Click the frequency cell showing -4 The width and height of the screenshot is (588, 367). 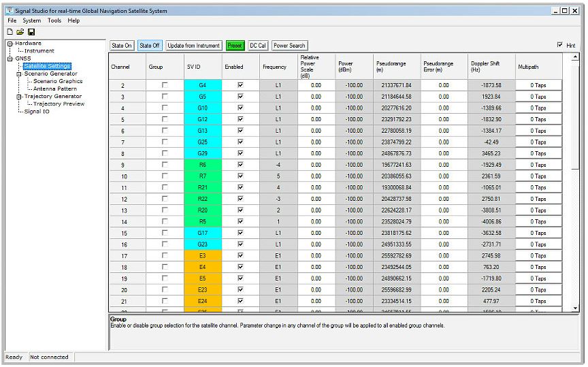click(x=278, y=165)
